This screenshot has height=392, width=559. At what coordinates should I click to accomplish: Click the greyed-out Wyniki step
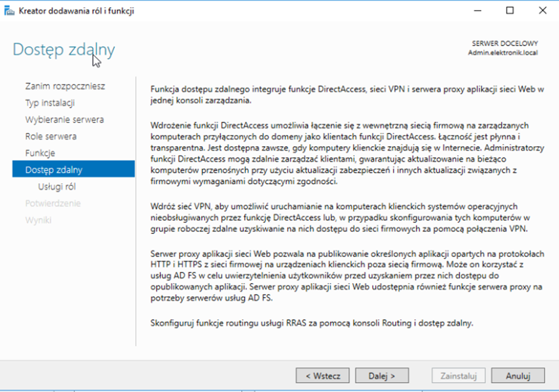tap(38, 219)
